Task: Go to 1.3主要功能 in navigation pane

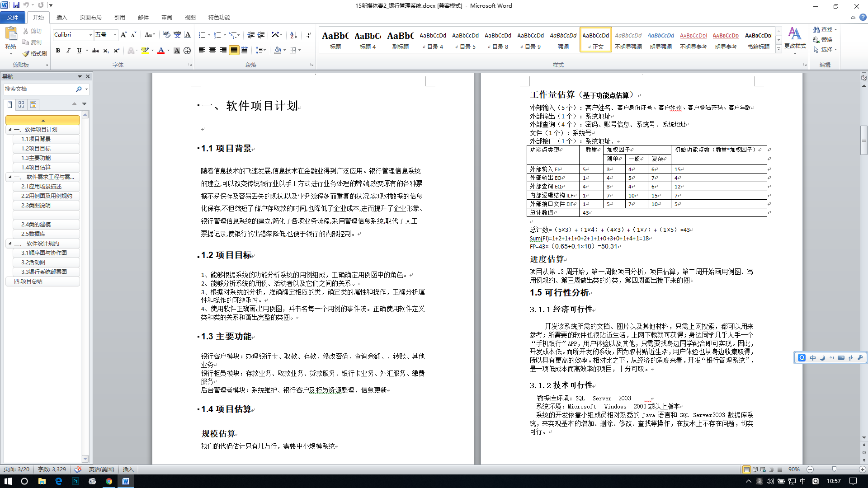Action: pyautogui.click(x=36, y=158)
